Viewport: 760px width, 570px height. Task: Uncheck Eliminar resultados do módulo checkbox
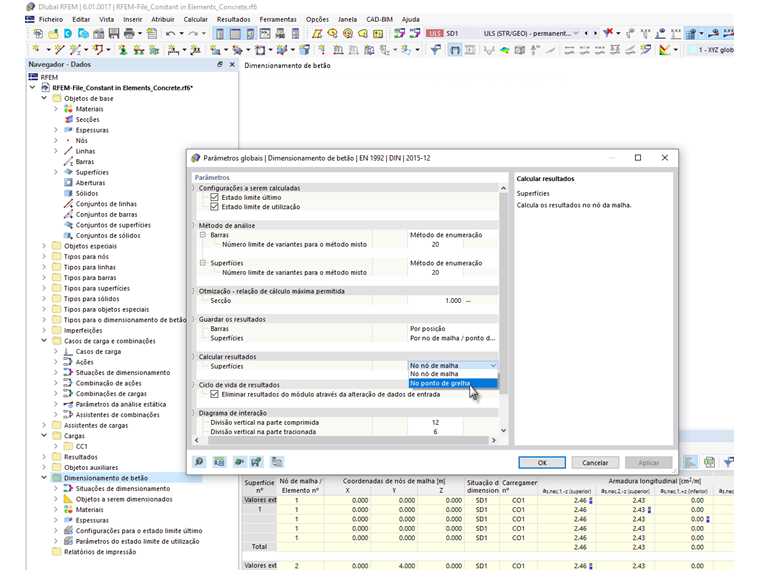coord(214,395)
